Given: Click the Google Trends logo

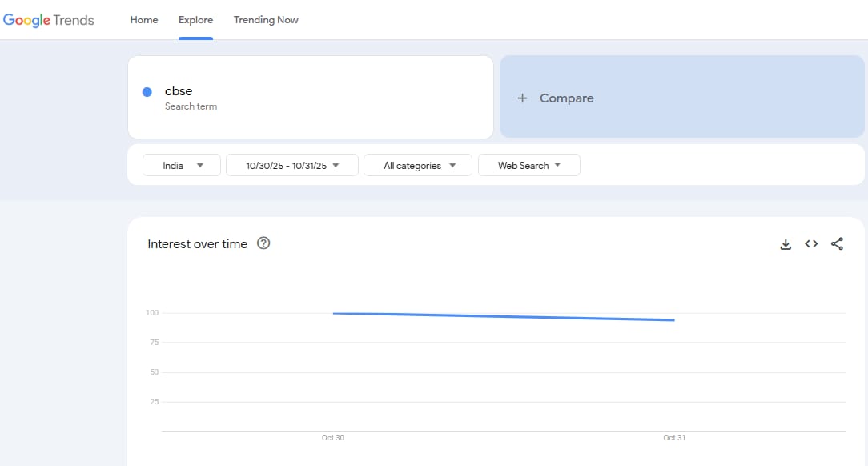Looking at the screenshot, I should [x=49, y=20].
